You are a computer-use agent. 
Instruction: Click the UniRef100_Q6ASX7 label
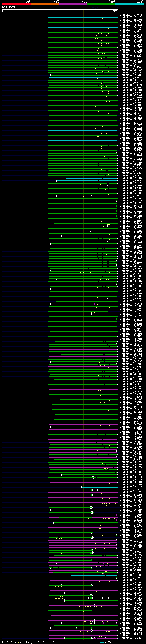tap(131, 70)
